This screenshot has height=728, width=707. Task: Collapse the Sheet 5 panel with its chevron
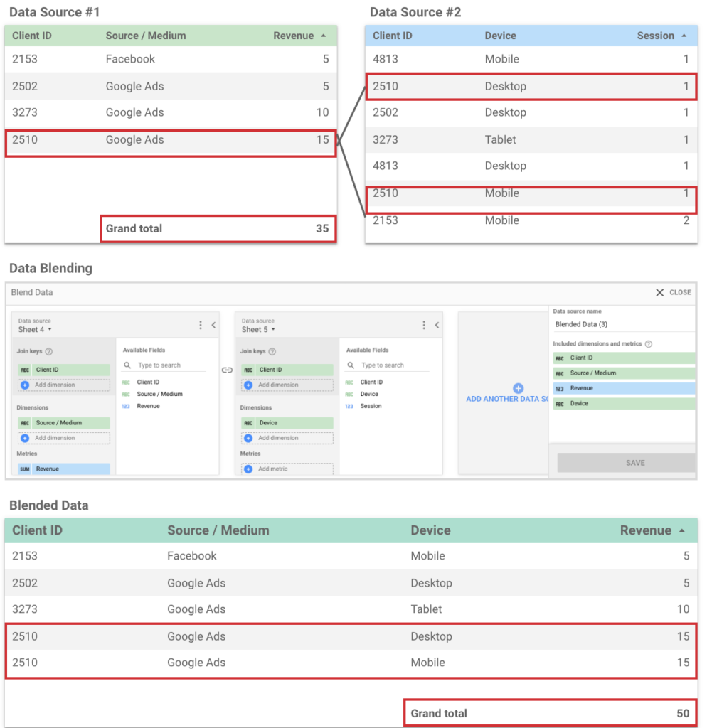[437, 325]
